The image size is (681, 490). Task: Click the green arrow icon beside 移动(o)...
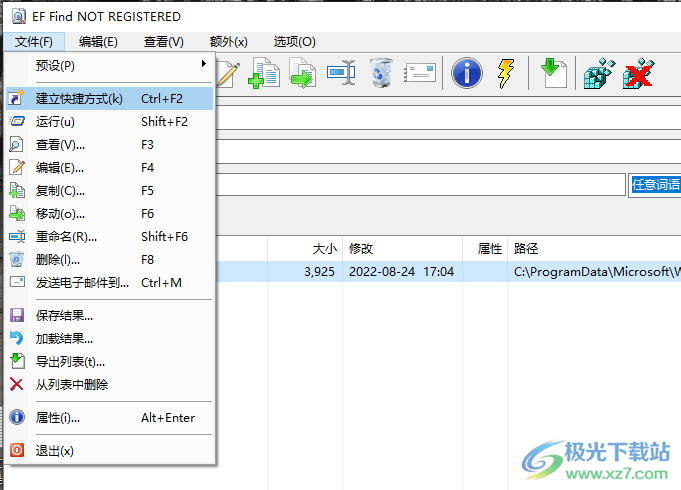point(17,213)
